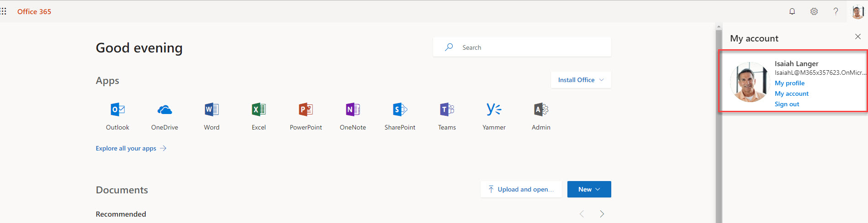
Task: Open the settings gear
Action: 814,11
